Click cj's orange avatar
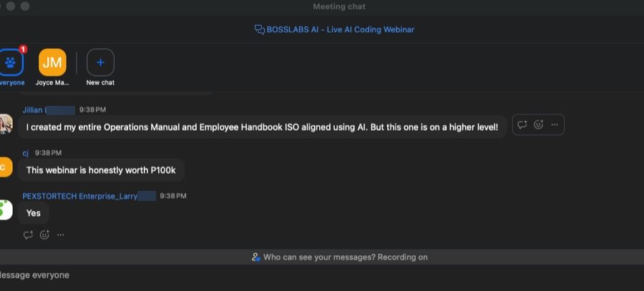Image resolution: width=644 pixels, height=291 pixels. [x=6, y=167]
